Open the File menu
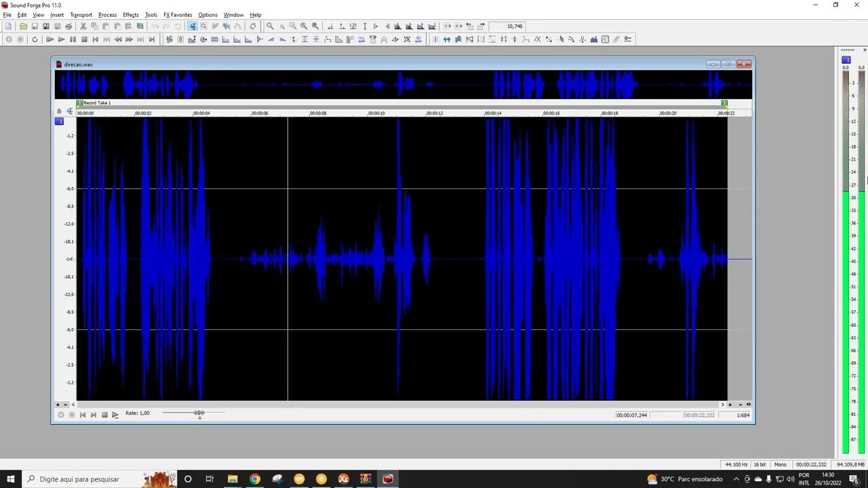868x488 pixels. pyautogui.click(x=7, y=15)
